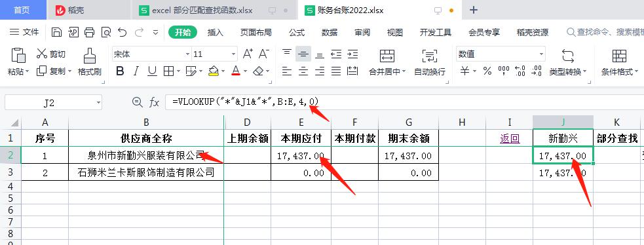
Task: Toggle wrap text (自动换行)
Action: pyautogui.click(x=430, y=62)
